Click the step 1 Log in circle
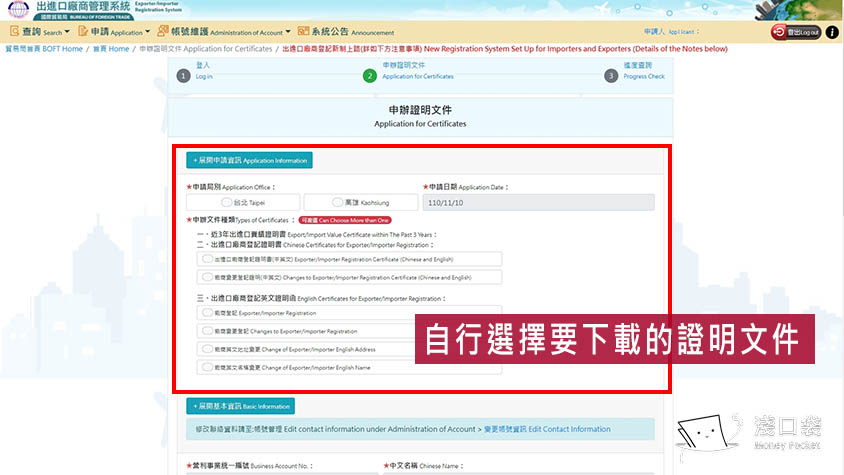This screenshot has width=844, height=475. (x=183, y=76)
